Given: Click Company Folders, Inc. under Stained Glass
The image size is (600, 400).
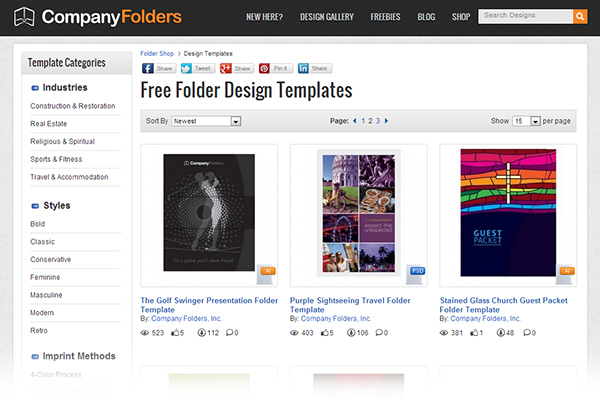Looking at the screenshot, I should (x=486, y=318).
